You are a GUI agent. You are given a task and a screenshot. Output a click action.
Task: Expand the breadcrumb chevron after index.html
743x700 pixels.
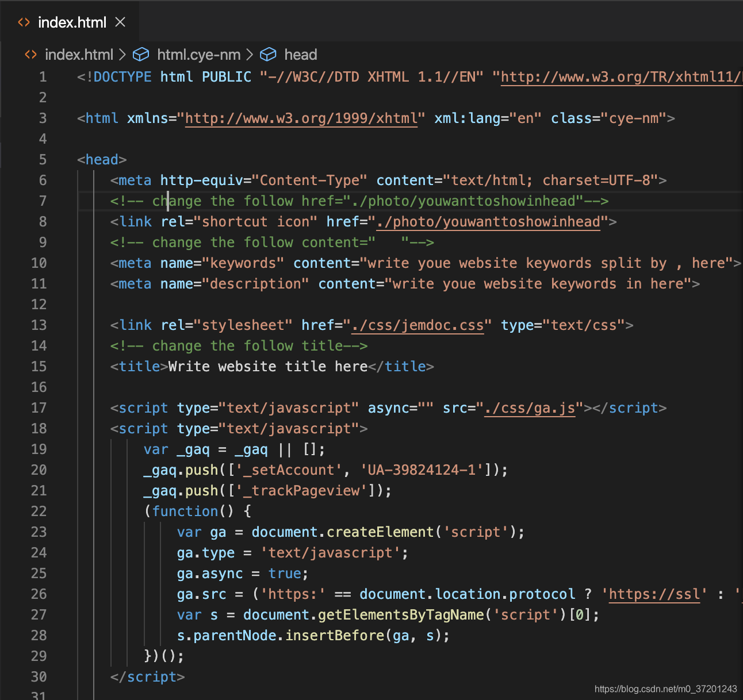pos(122,55)
